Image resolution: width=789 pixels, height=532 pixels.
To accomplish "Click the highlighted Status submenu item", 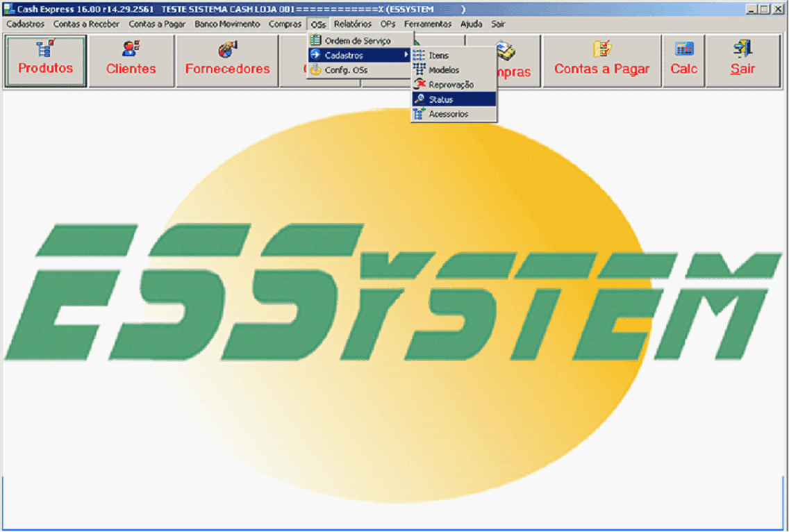I will tap(441, 99).
